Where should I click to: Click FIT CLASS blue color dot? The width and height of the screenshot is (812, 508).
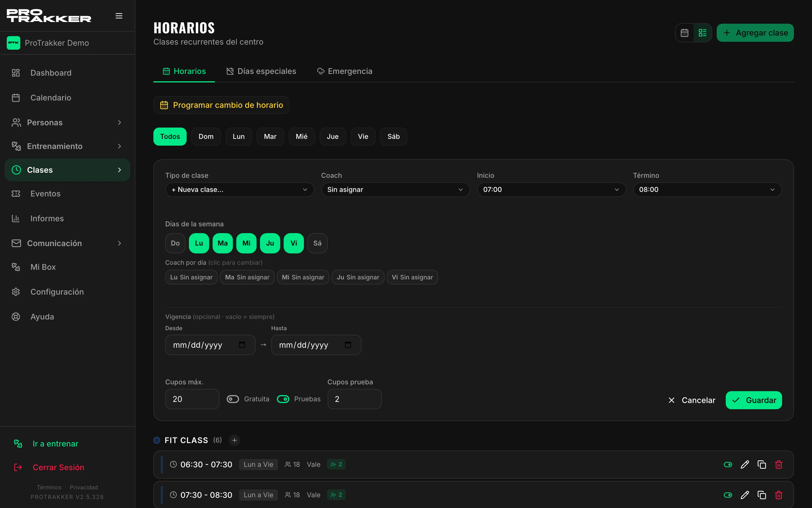click(157, 440)
